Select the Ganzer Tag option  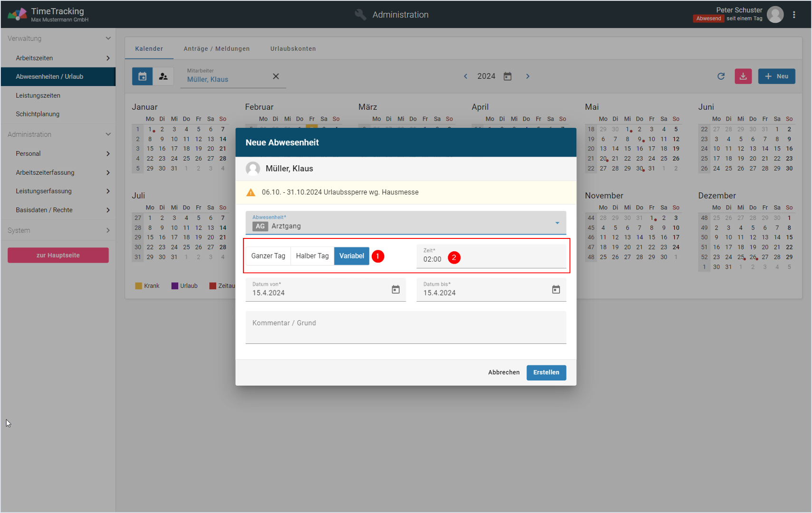tap(268, 256)
